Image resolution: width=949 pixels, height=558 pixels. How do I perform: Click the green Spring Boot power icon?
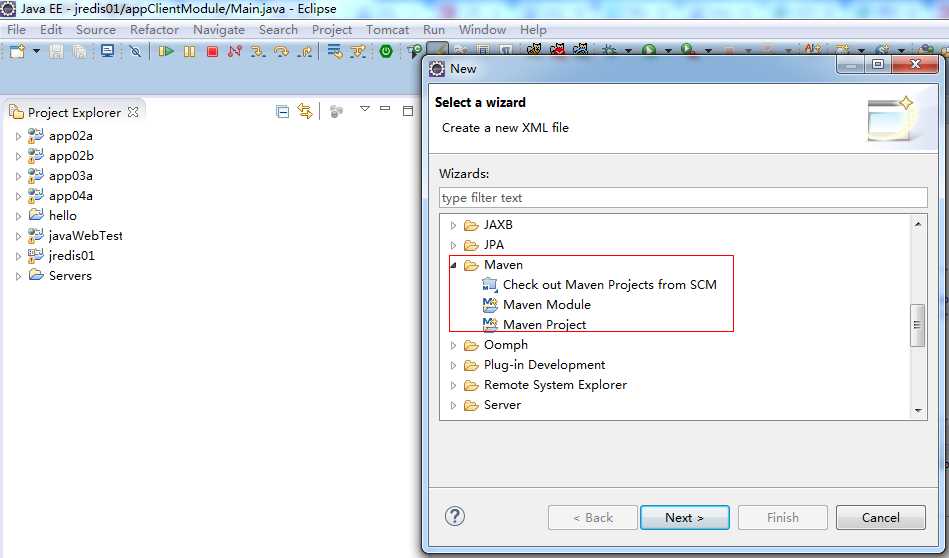386,51
